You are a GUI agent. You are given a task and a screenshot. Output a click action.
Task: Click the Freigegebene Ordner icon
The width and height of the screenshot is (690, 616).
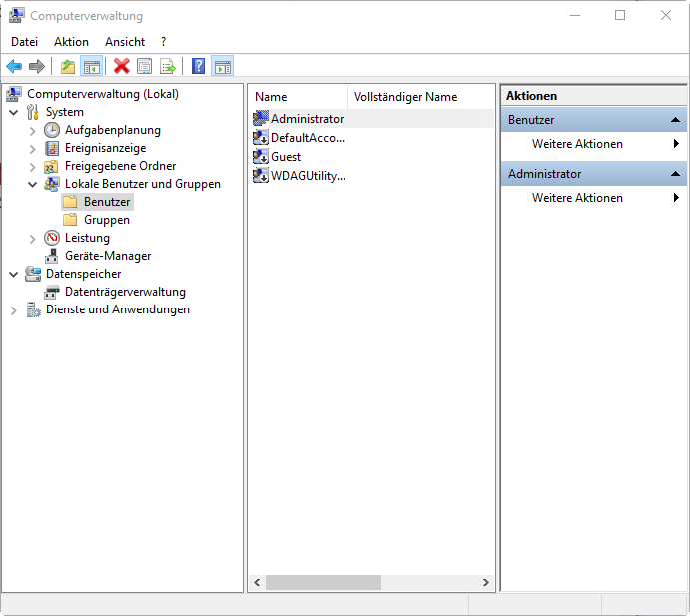51,166
